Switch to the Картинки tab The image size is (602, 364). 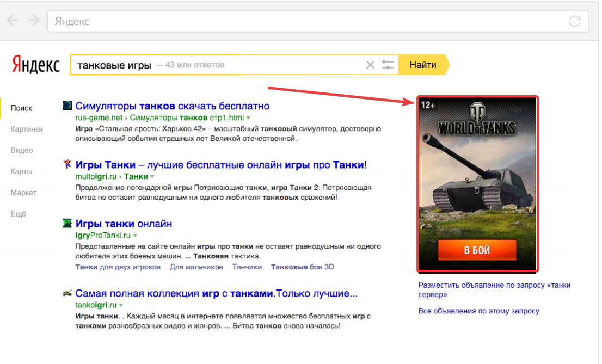coord(27,129)
